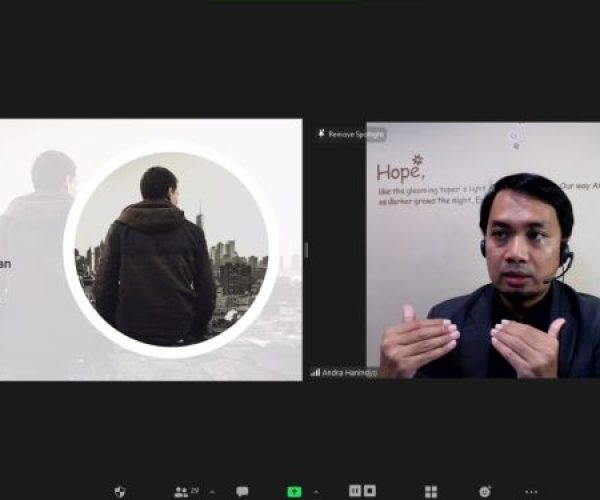600x500 pixels.
Task: Click the signal bars icon by Andra's name
Action: pos(316,372)
